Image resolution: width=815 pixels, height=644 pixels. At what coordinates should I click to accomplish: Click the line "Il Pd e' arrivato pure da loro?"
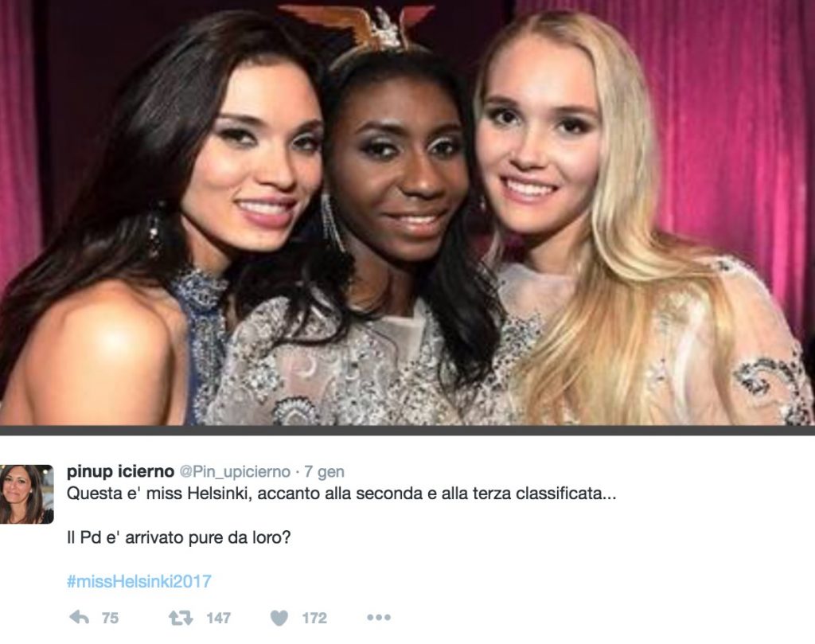click(178, 537)
